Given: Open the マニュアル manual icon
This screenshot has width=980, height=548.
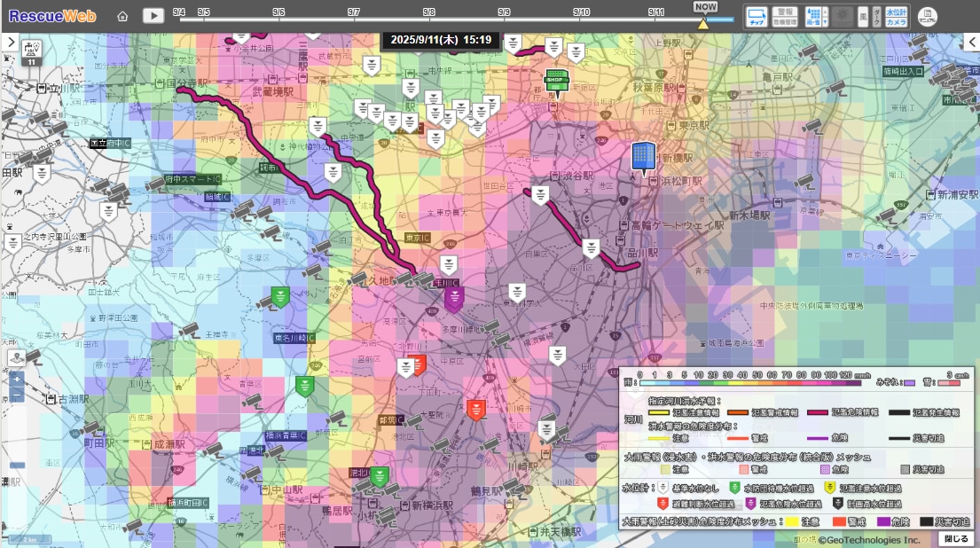Looking at the screenshot, I should click(x=927, y=16).
